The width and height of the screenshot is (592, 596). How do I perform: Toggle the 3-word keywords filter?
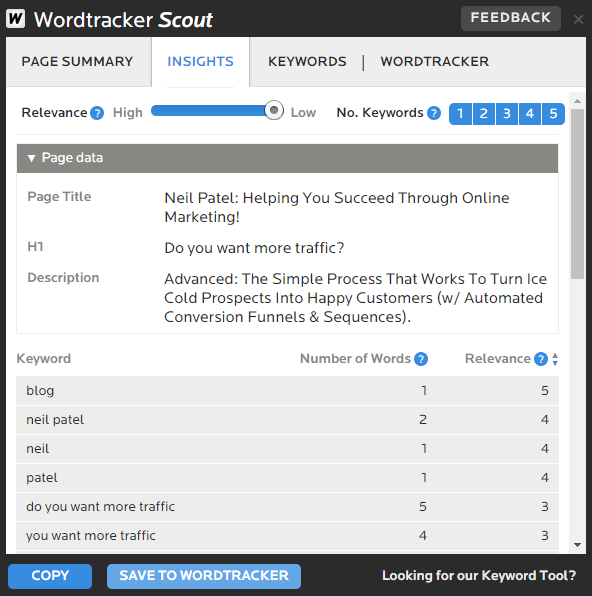[x=507, y=114]
